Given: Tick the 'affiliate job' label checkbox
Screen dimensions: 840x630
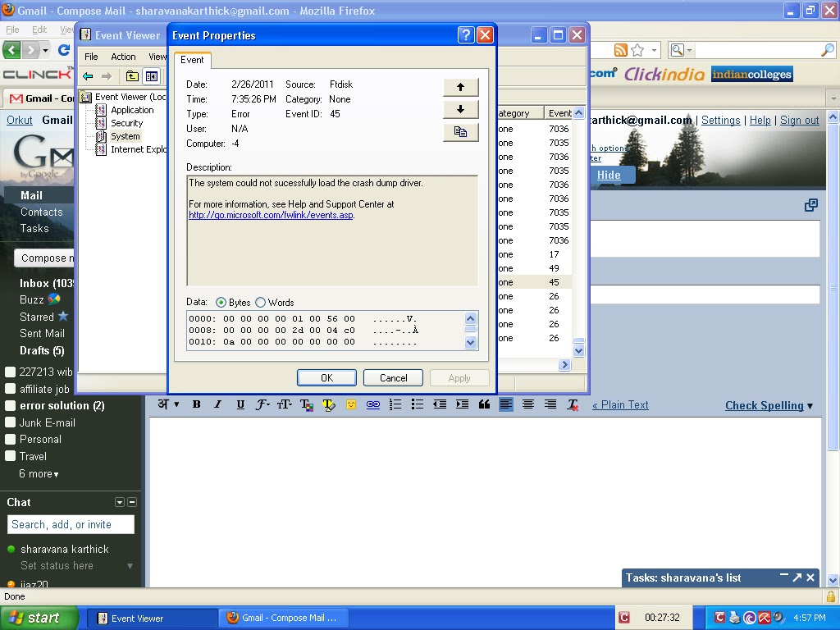Looking at the screenshot, I should tap(10, 388).
